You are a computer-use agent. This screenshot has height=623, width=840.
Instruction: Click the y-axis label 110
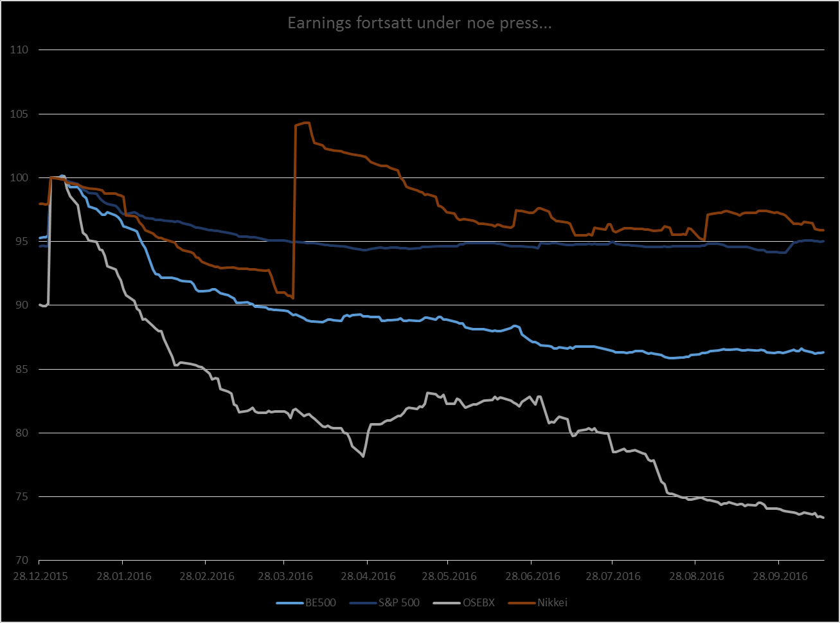[19, 50]
